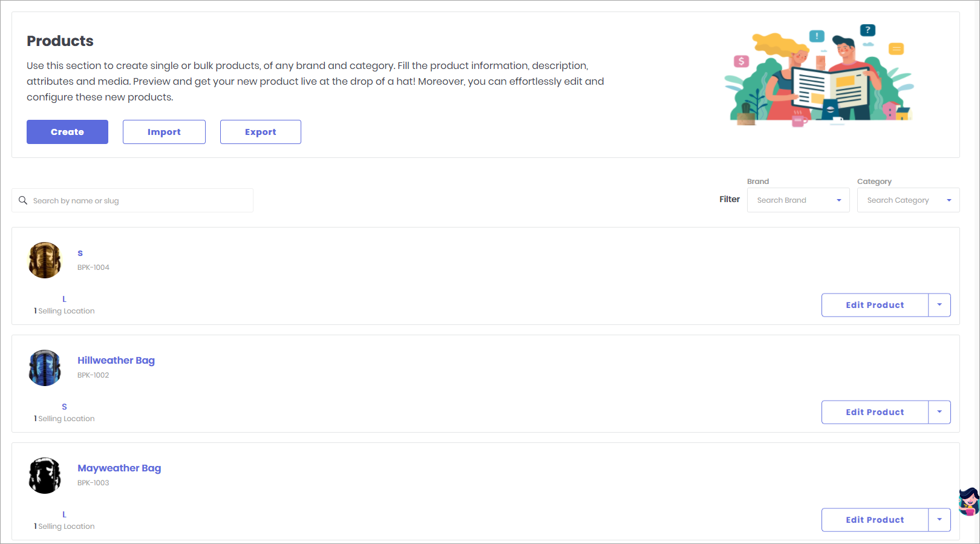Click the black Mayweather Bag thumbnail
Viewport: 980px width, 544px height.
tap(45, 476)
